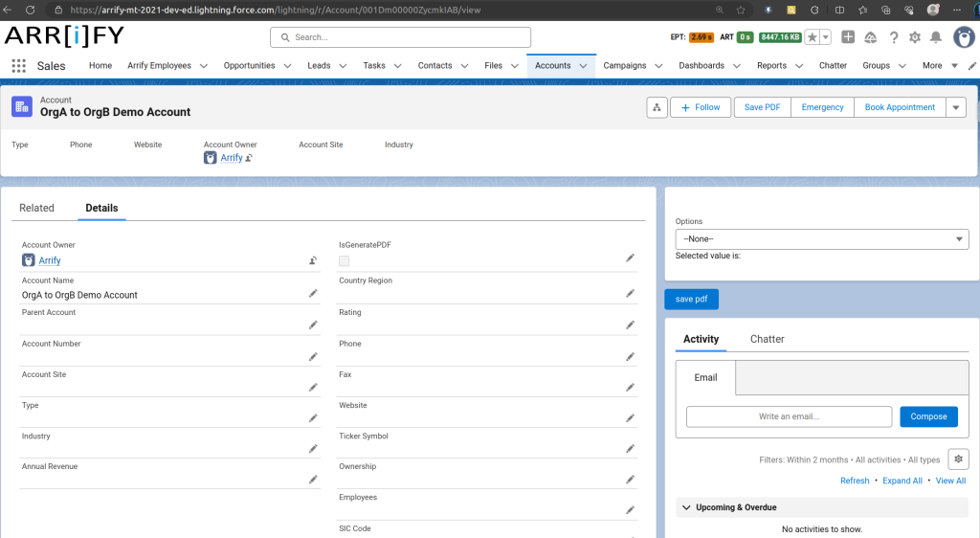Click the Expand All link

coord(902,481)
